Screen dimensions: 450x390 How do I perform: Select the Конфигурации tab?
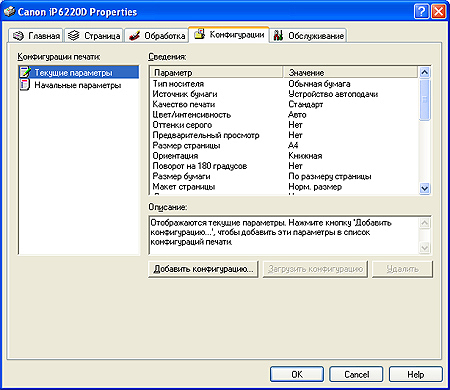[229, 34]
